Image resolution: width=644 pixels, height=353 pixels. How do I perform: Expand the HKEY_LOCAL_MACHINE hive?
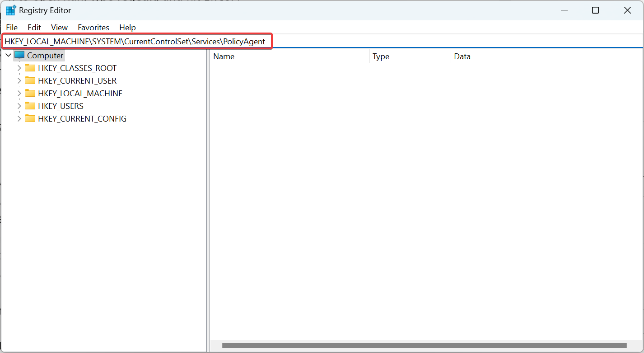pyautogui.click(x=19, y=94)
